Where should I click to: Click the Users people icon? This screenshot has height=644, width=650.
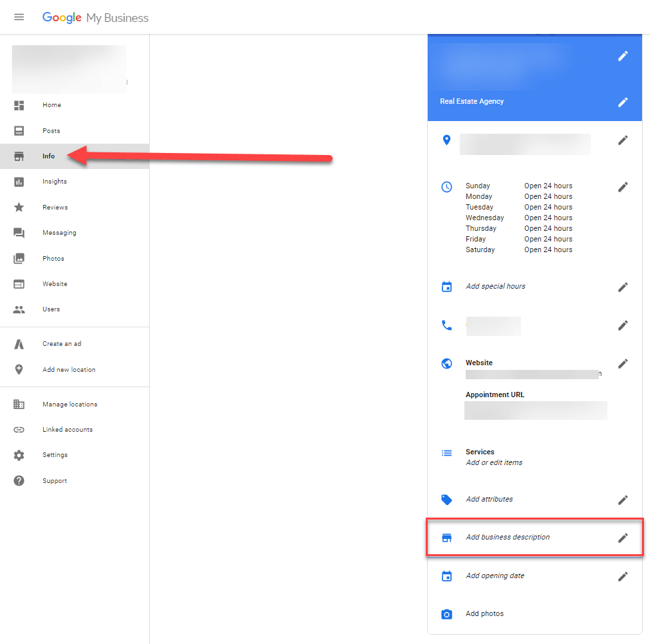(19, 309)
